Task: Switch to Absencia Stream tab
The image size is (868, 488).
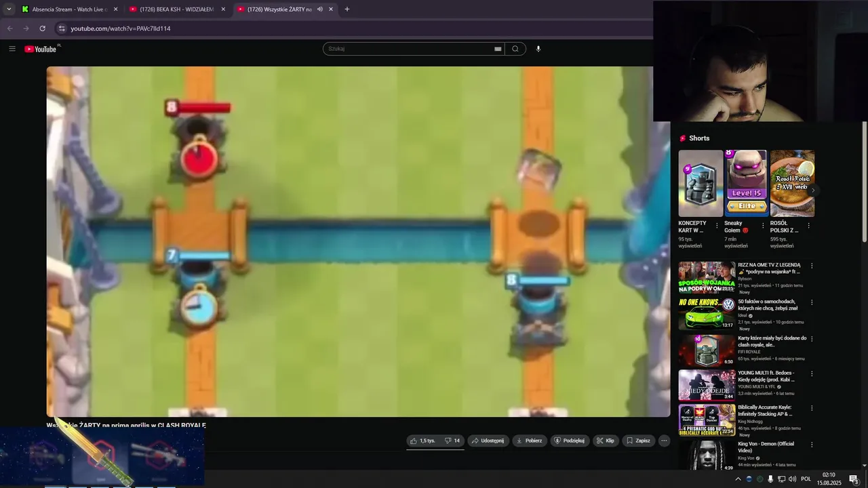Action: click(70, 9)
